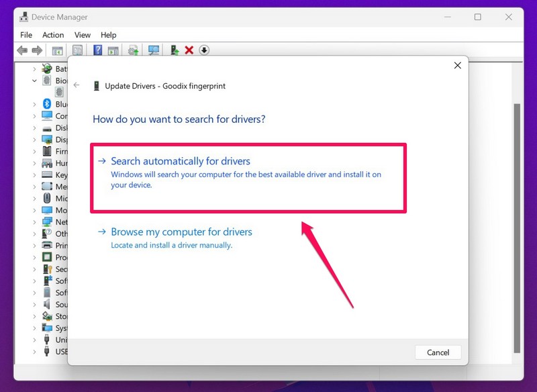Viewport: 537px width, 392px height.
Task: Select the Human Interface Devices icon
Action: tap(47, 163)
